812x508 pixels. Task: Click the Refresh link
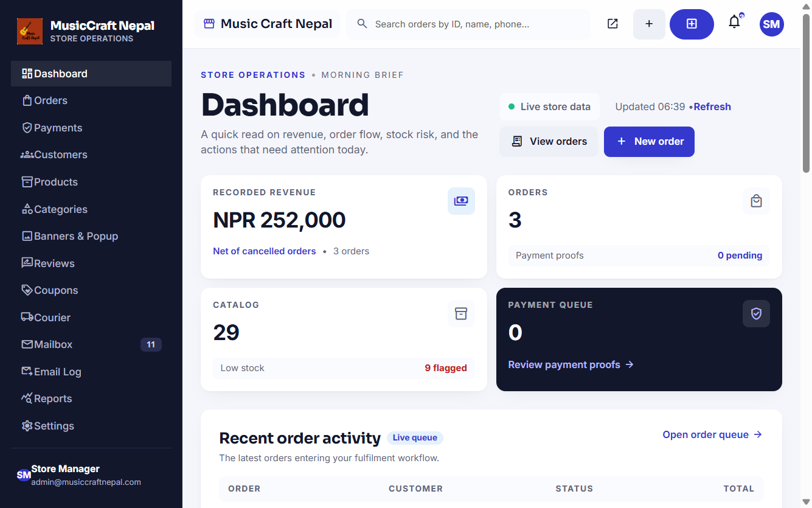click(712, 107)
